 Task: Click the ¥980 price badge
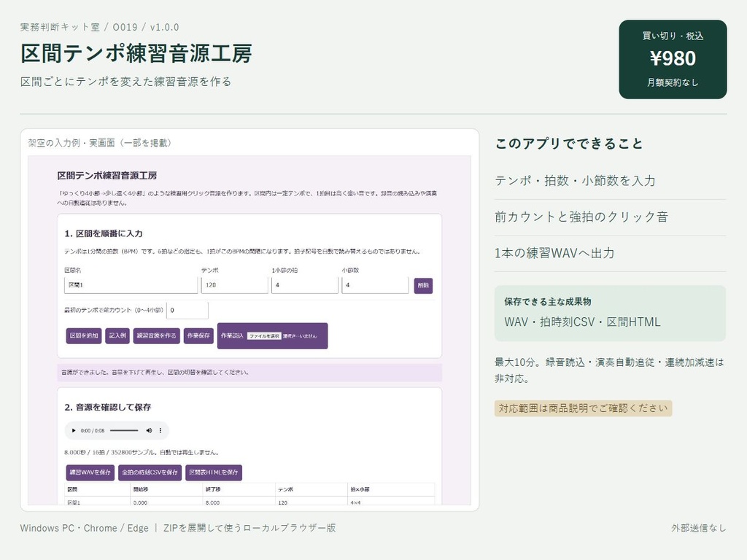click(x=673, y=59)
